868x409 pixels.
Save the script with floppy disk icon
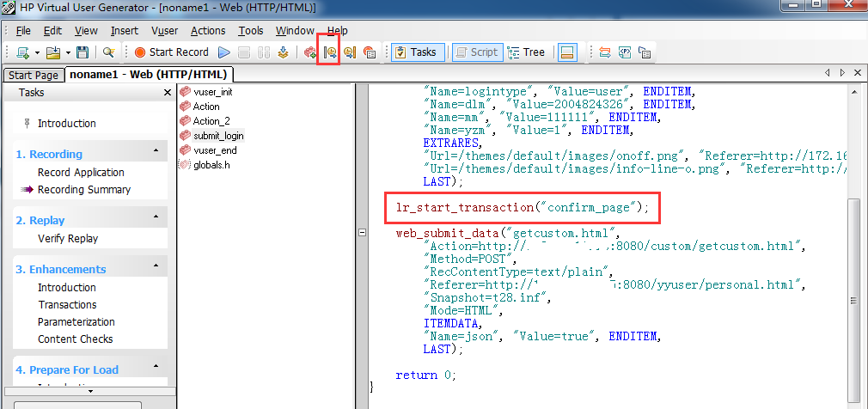pos(83,52)
